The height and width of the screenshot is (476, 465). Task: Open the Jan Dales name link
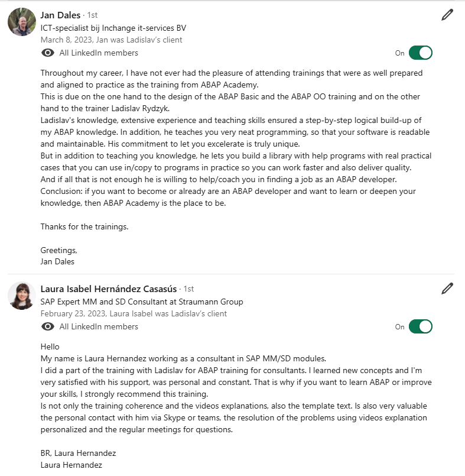(x=60, y=15)
